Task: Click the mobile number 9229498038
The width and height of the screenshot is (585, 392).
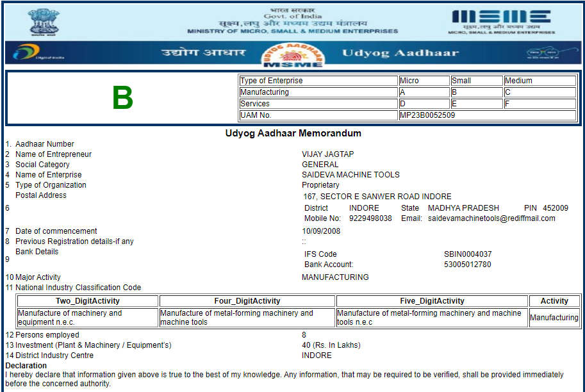Action: pyautogui.click(x=370, y=218)
